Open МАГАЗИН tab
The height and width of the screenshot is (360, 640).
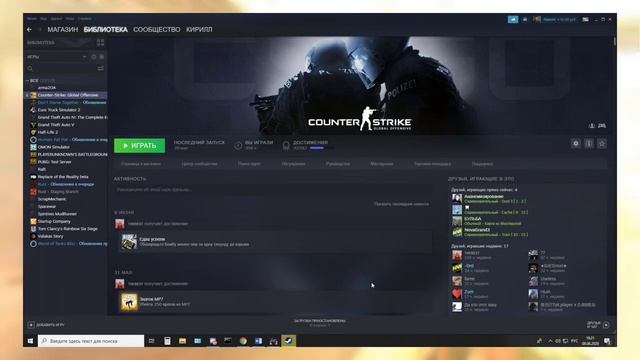click(x=62, y=30)
